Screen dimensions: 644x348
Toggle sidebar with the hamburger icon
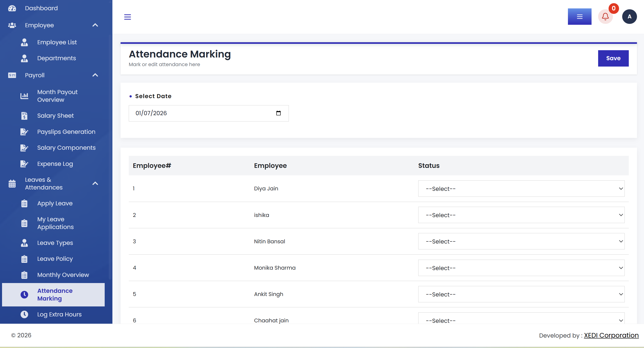pyautogui.click(x=127, y=17)
